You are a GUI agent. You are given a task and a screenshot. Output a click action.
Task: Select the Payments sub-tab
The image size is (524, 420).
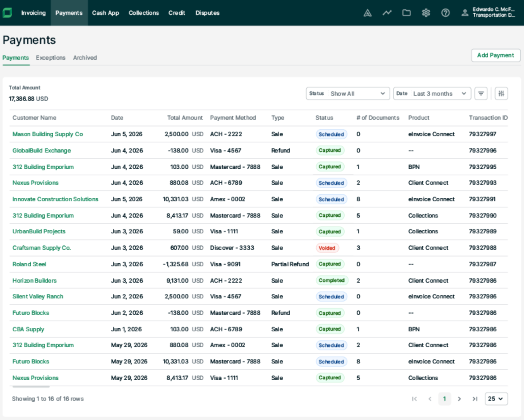[x=16, y=58]
